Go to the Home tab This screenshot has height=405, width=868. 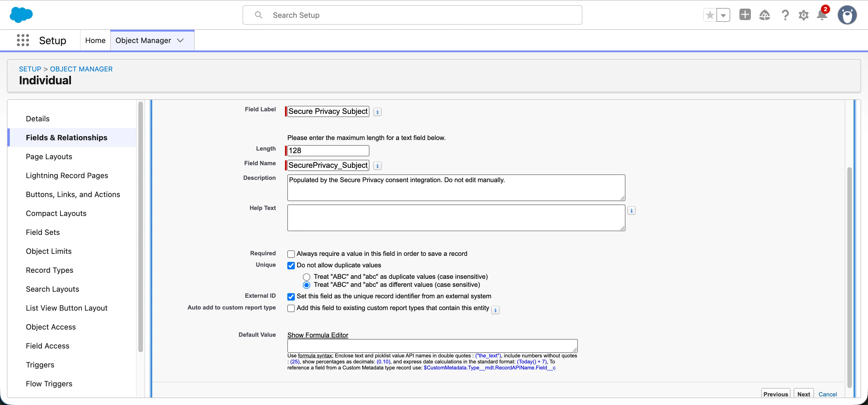tap(95, 40)
